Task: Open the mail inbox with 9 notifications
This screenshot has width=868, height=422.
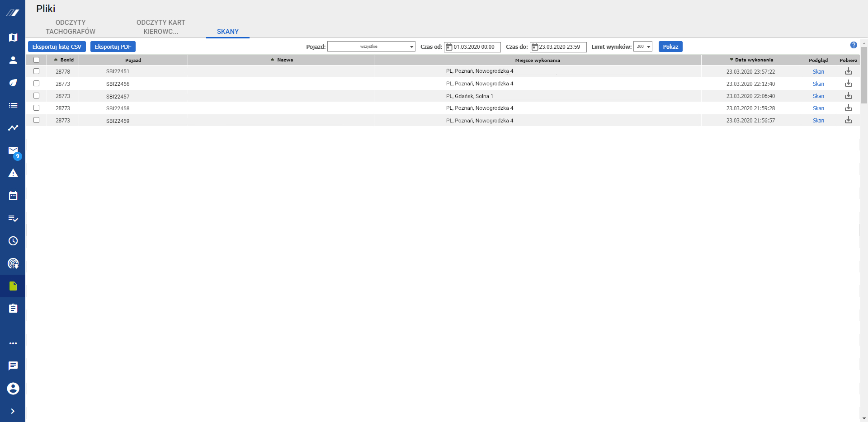Action: click(13, 151)
